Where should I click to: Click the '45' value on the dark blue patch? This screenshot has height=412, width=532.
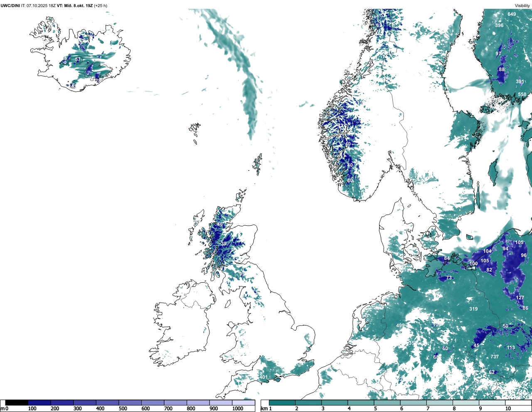coord(476,346)
